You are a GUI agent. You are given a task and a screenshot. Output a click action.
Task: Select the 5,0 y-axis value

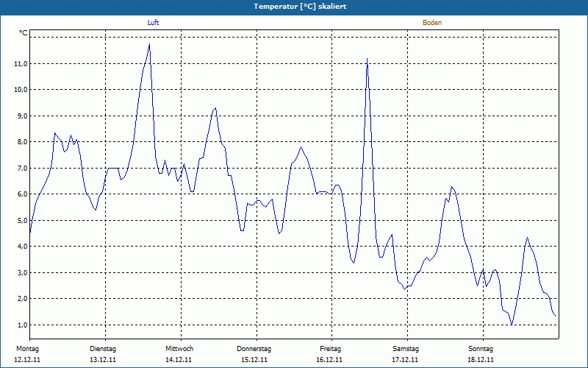coord(22,220)
